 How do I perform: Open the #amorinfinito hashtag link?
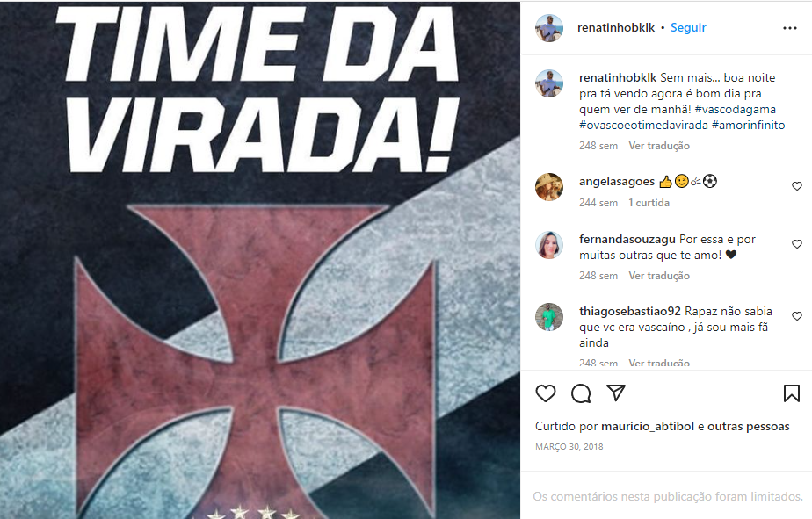click(749, 126)
